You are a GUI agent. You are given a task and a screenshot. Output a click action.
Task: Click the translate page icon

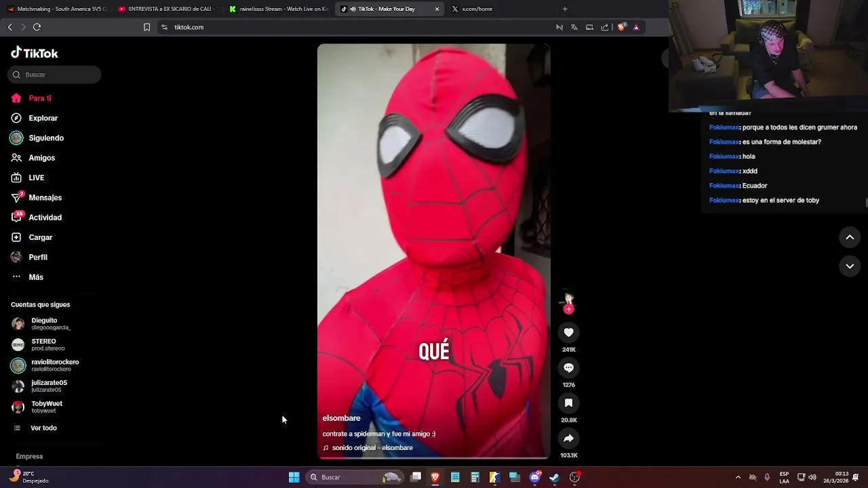[x=574, y=27]
